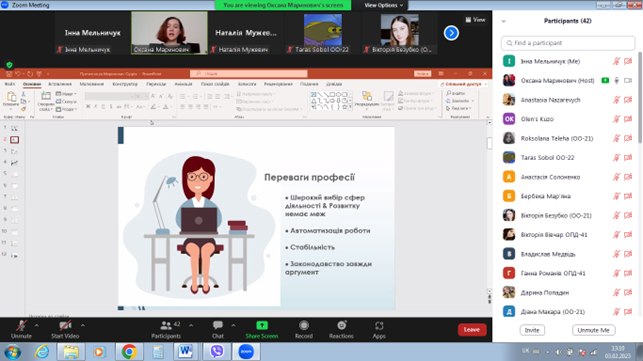The image size is (643, 361).
Task: Open the Вставлення ribbon tab
Action: (60, 84)
